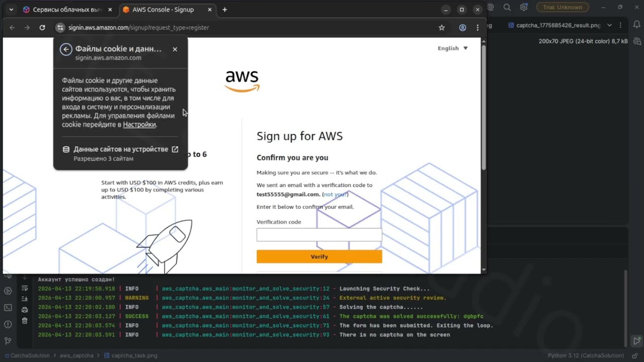Screen dimensions: 644x362
Task: Close the cookie info popup
Action: 175,49
